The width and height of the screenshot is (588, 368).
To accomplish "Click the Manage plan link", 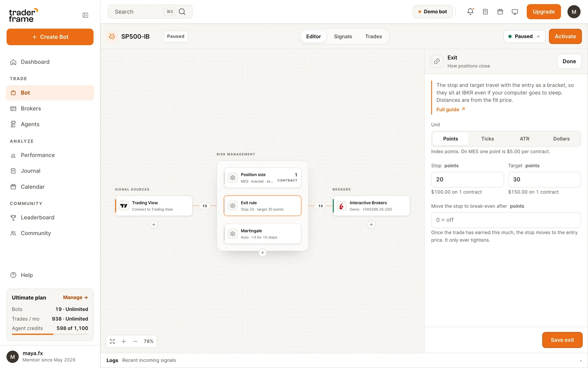I will click(x=75, y=297).
